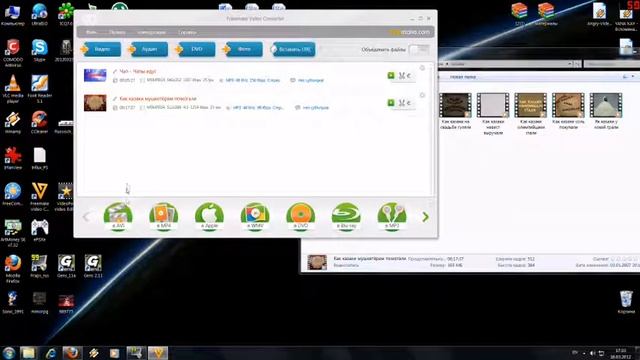Open audio track selector of the second video

pyautogui.click(x=255, y=108)
